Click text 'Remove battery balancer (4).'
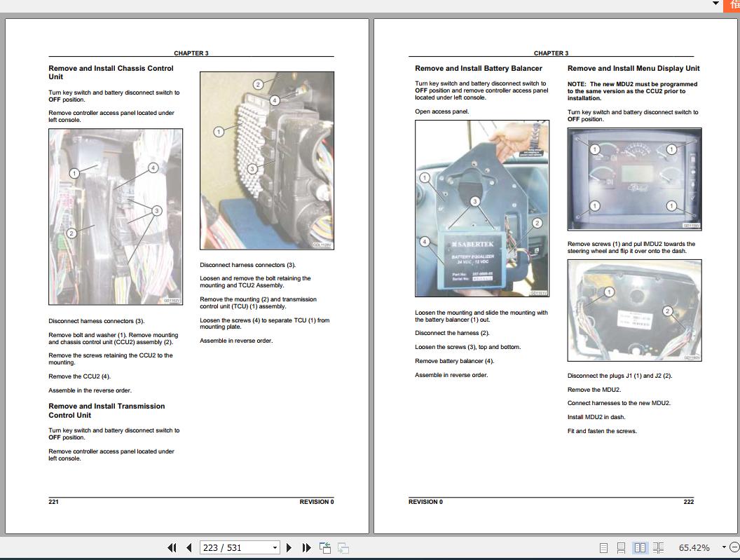The height and width of the screenshot is (560, 740). coord(455,361)
